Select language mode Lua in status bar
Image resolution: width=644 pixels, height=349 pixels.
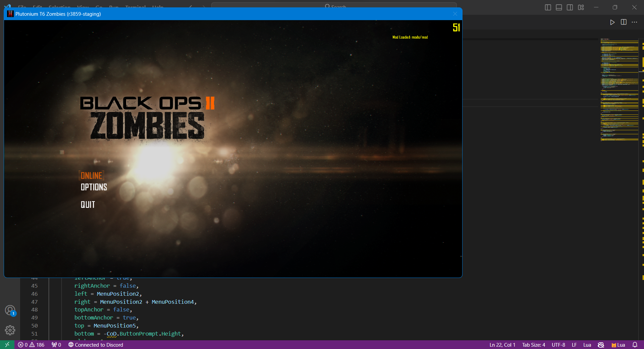(x=587, y=345)
